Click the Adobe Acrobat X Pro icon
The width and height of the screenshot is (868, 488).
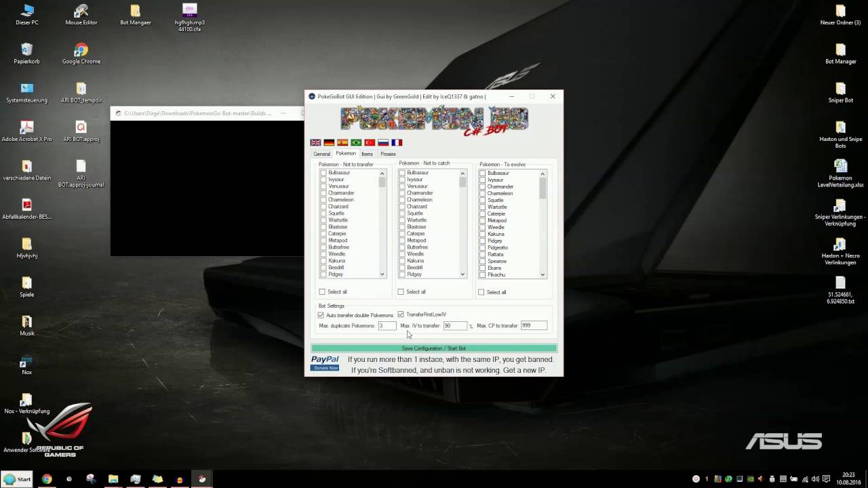pos(26,131)
